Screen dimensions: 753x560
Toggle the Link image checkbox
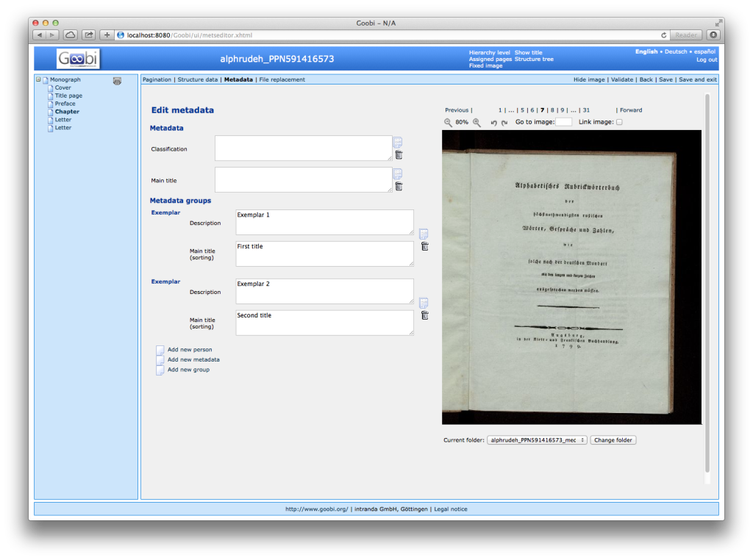tap(619, 122)
